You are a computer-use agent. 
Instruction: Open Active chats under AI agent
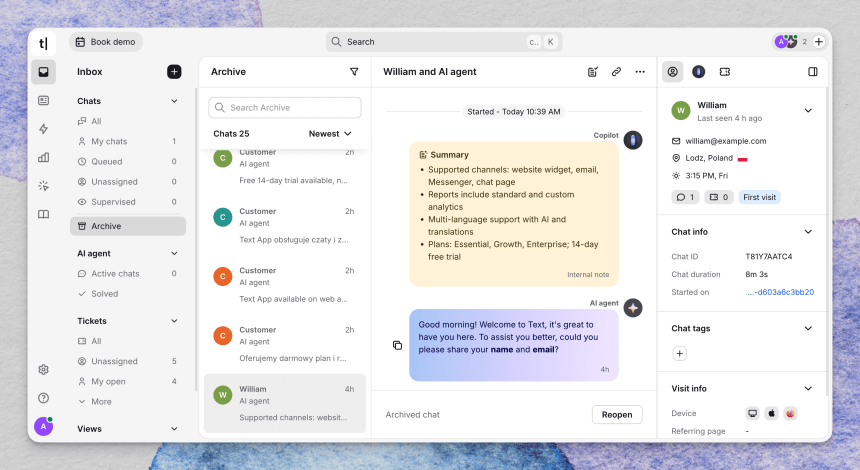click(x=128, y=274)
